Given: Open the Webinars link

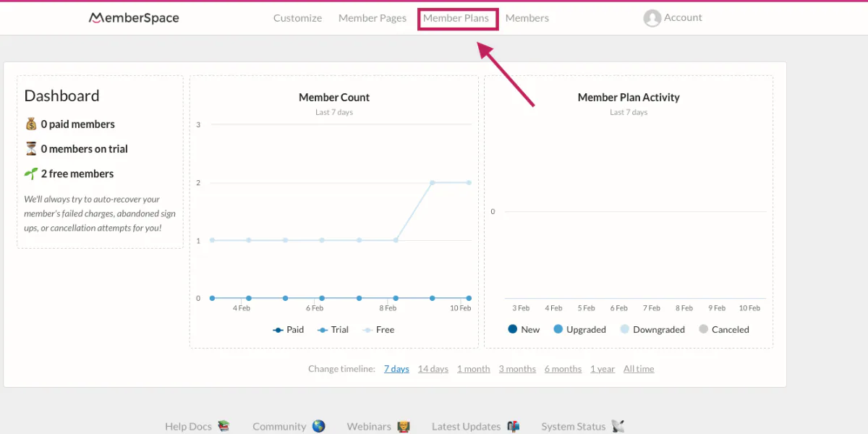Looking at the screenshot, I should tap(369, 427).
